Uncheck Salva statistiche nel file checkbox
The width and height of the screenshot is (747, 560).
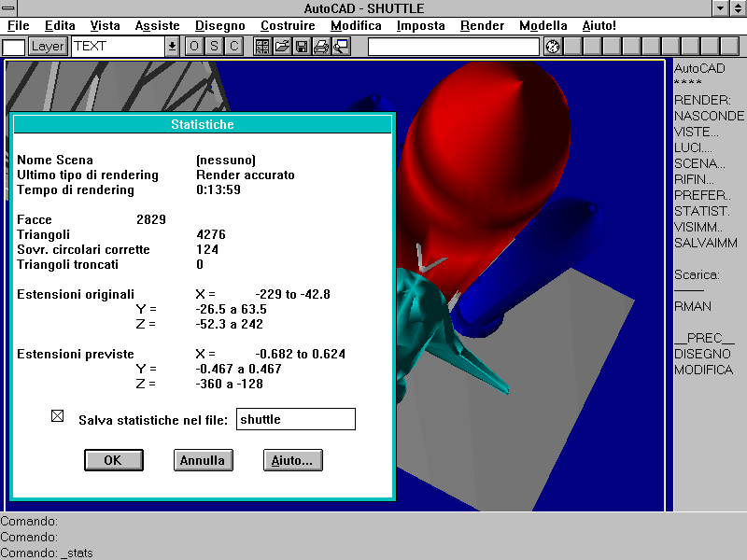point(57,415)
